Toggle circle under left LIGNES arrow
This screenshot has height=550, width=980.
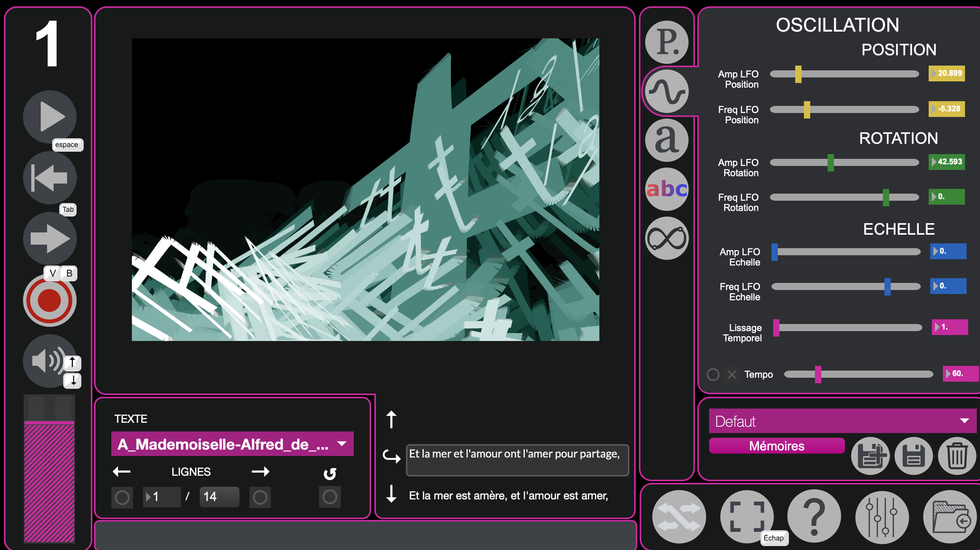pos(122,497)
